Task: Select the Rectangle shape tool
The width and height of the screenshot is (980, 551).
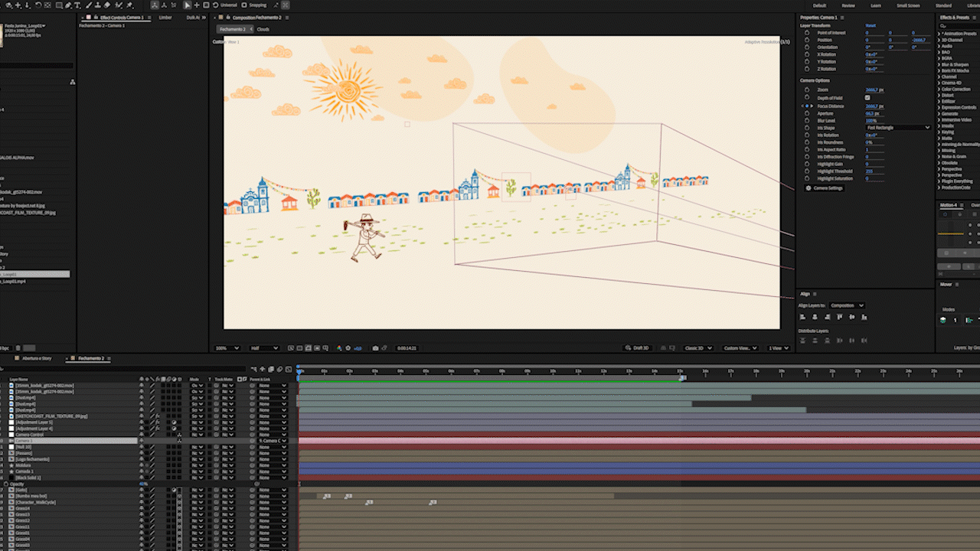Action: (x=59, y=5)
